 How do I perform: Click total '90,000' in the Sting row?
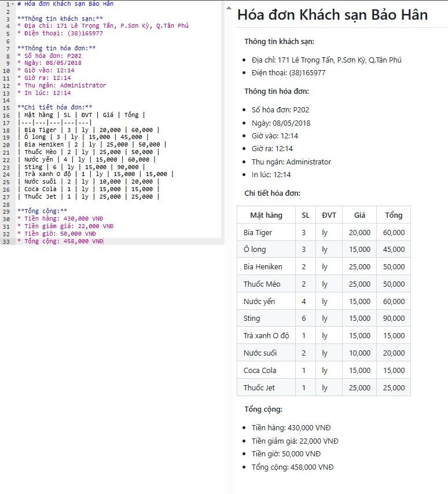tap(394, 319)
